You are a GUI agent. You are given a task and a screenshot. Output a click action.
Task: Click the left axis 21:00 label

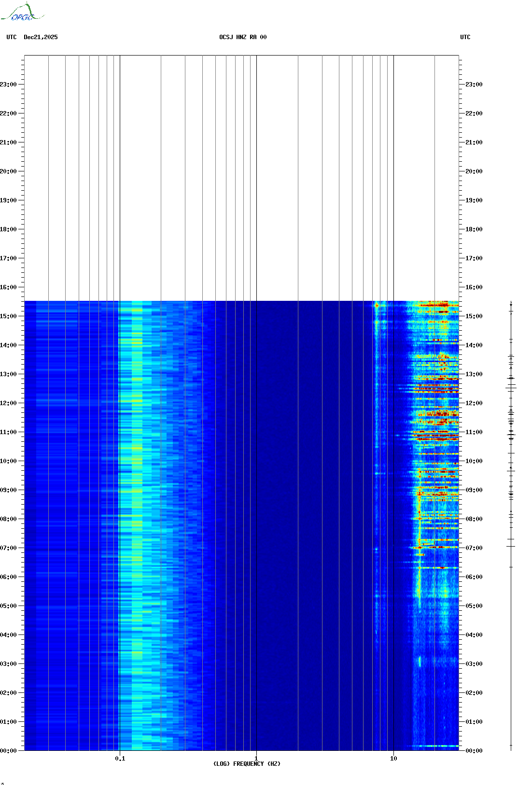tap(8, 142)
